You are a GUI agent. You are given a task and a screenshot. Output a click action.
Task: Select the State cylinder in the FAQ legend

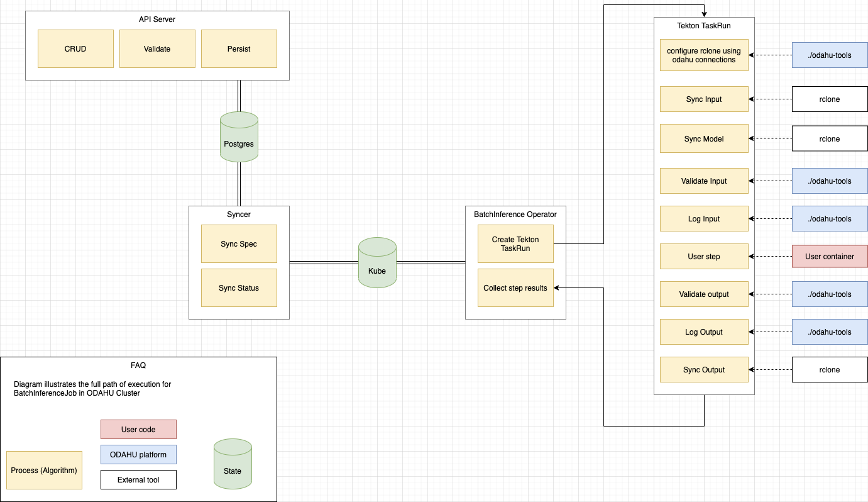[x=233, y=464]
